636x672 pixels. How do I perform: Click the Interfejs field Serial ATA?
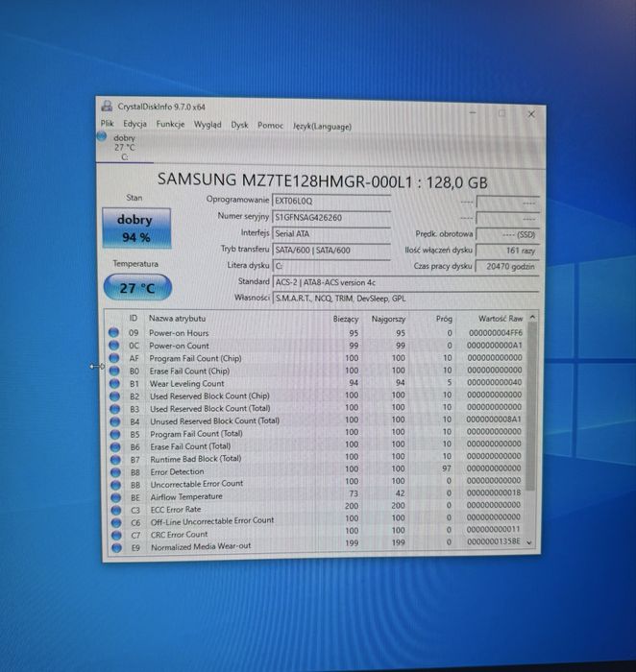pyautogui.click(x=331, y=233)
